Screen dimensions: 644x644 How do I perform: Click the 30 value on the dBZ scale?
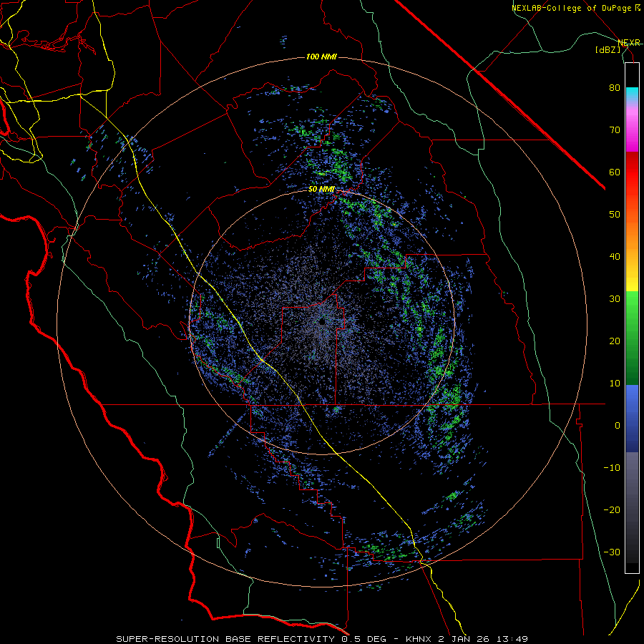(615, 298)
